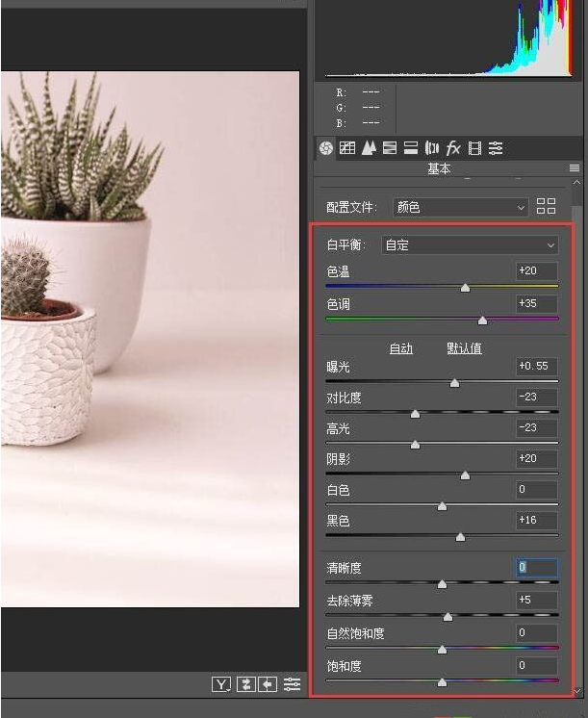Image resolution: width=588 pixels, height=718 pixels.
Task: Copy current settings to before state
Action: pos(268,684)
